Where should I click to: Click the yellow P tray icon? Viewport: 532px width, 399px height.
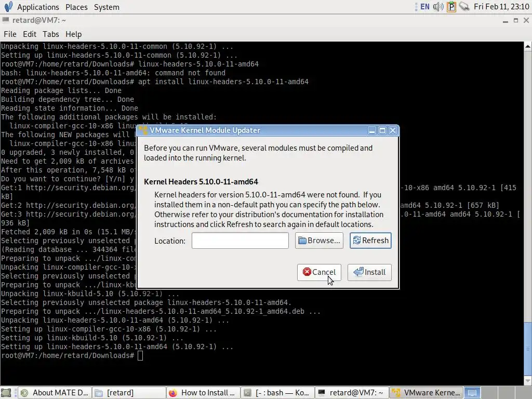451,7
